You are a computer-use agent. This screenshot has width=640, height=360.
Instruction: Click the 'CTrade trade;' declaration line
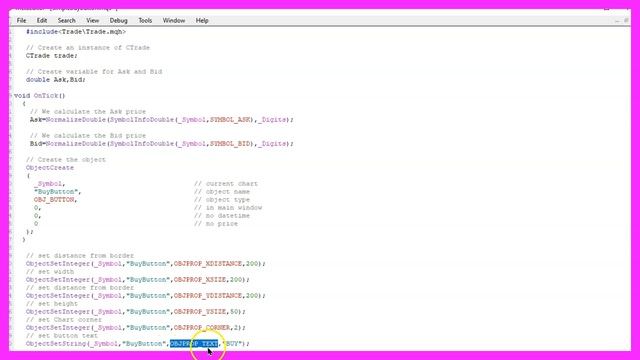pyautogui.click(x=51, y=56)
